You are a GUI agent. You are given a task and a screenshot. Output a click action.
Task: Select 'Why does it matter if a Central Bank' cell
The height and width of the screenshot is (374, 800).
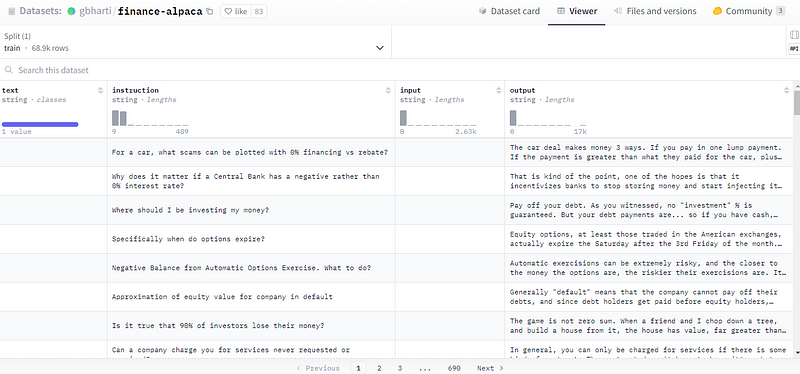251,181
